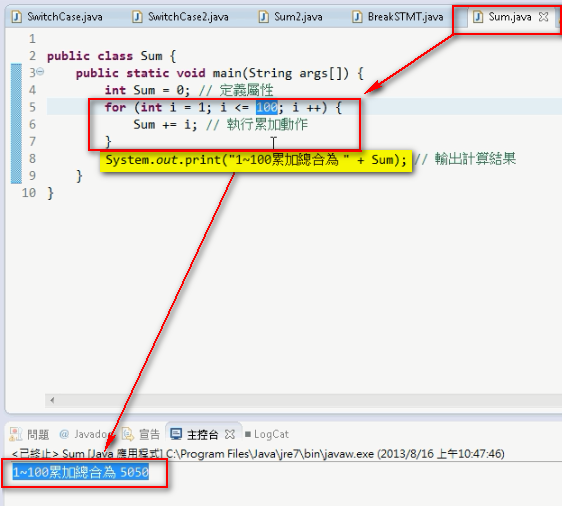Click the left arrow of the horizontal scrollbar
This screenshot has width=562, height=506.
coord(52,400)
